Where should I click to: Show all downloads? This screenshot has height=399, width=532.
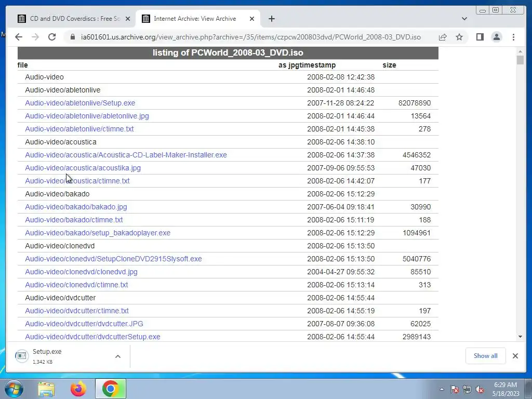(486, 356)
